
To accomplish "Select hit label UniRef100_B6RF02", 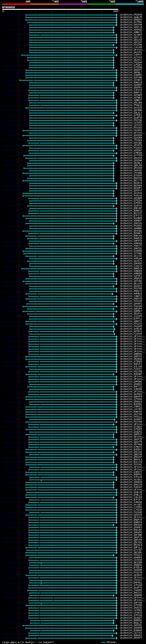I will [131, 93].
